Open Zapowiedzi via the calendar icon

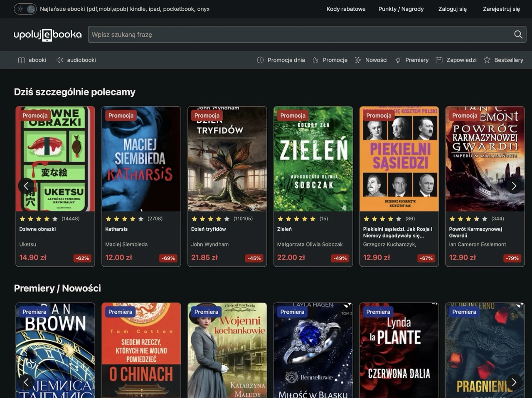[439, 60]
